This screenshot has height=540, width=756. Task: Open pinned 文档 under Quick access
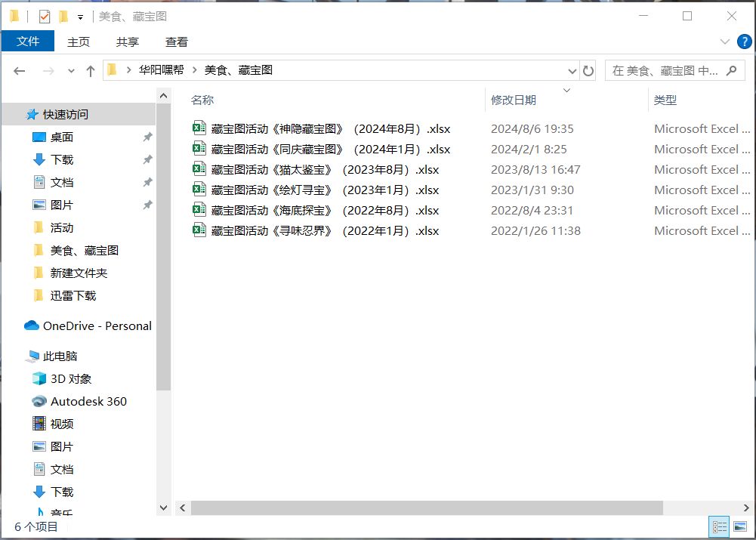coord(62,182)
